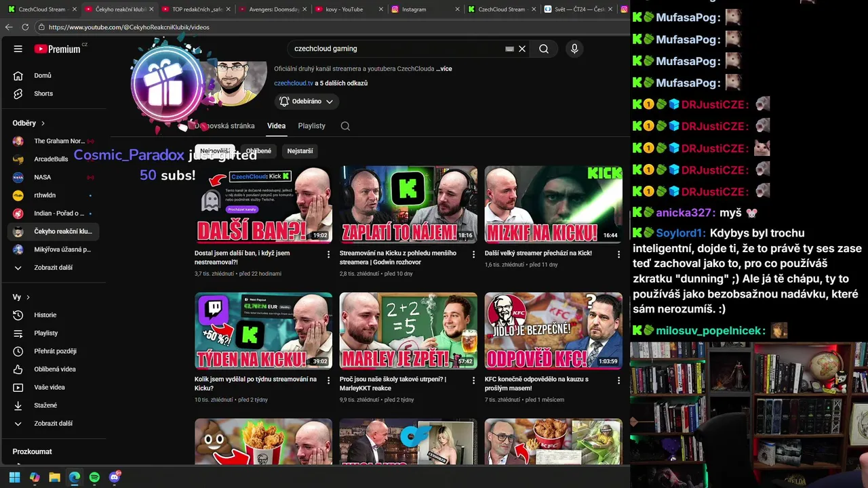The image size is (868, 488).
Task: Select the Nejstarší filter chip
Action: (x=300, y=151)
